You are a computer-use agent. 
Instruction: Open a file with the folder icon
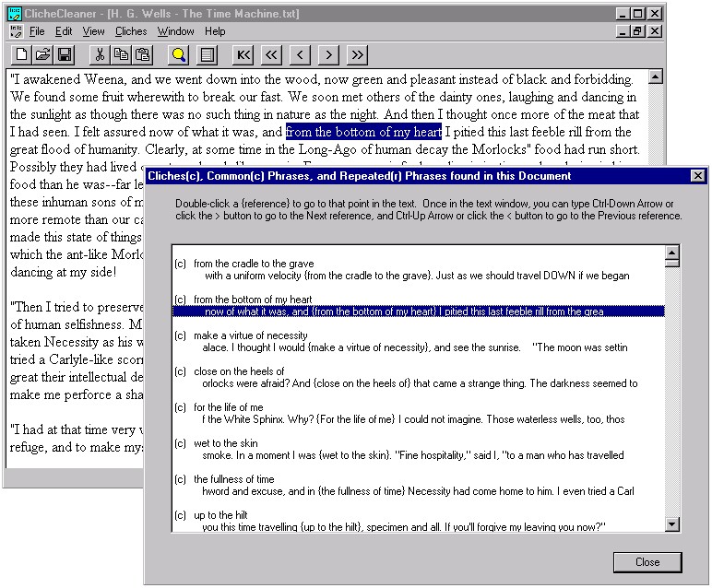pyautogui.click(x=42, y=55)
